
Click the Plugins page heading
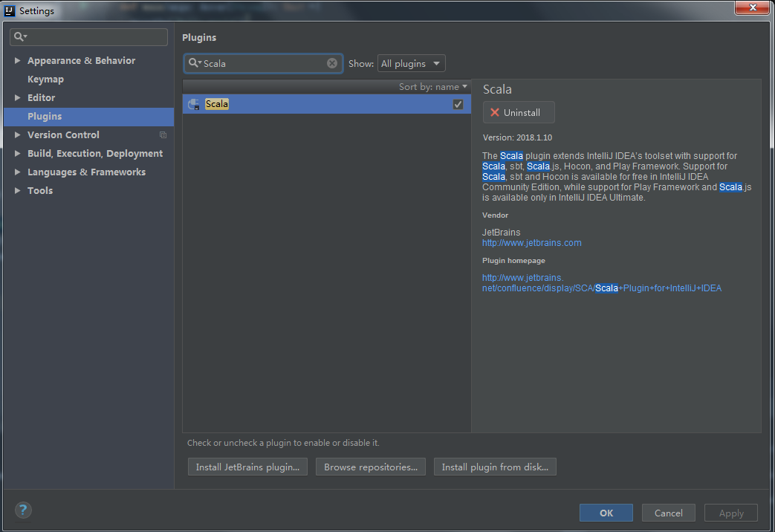point(199,38)
